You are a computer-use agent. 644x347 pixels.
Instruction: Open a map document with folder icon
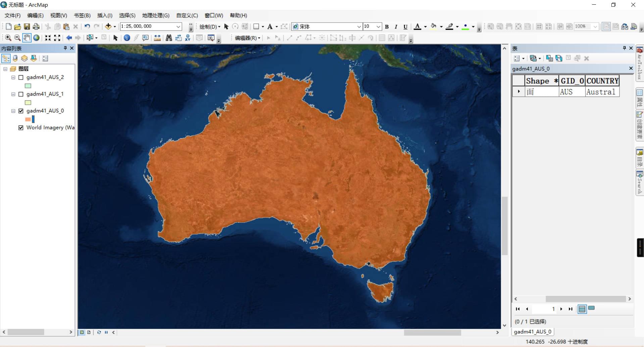pyautogui.click(x=17, y=27)
